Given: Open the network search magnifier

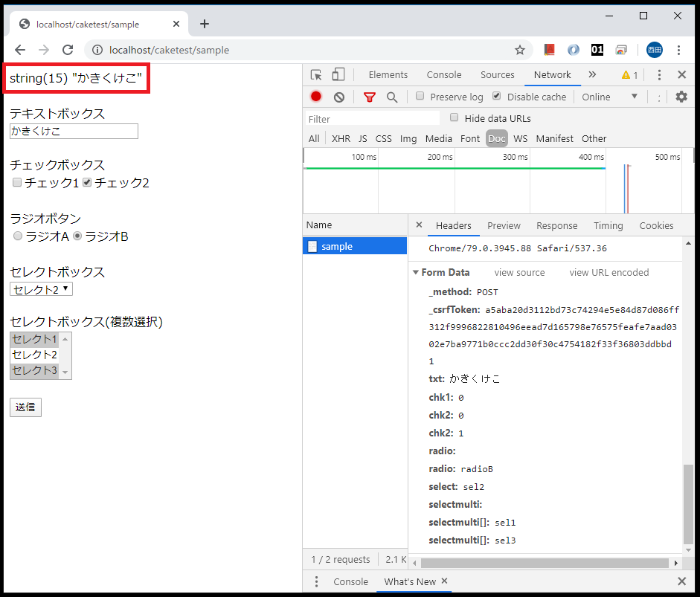Looking at the screenshot, I should (x=392, y=97).
